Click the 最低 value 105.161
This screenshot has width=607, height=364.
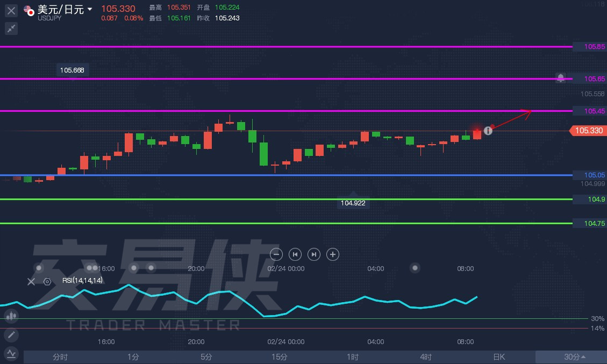(179, 18)
